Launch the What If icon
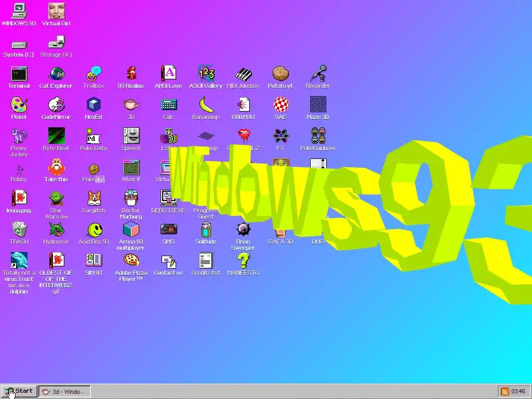 (x=131, y=167)
